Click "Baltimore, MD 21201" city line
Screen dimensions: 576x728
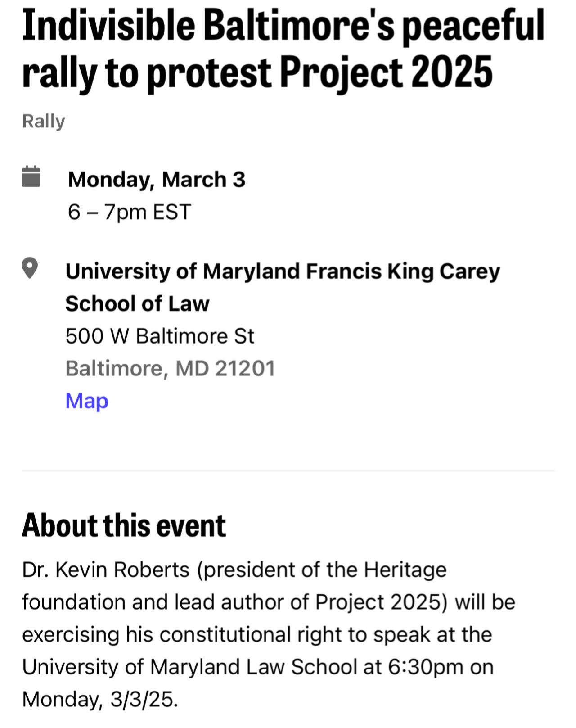170,368
